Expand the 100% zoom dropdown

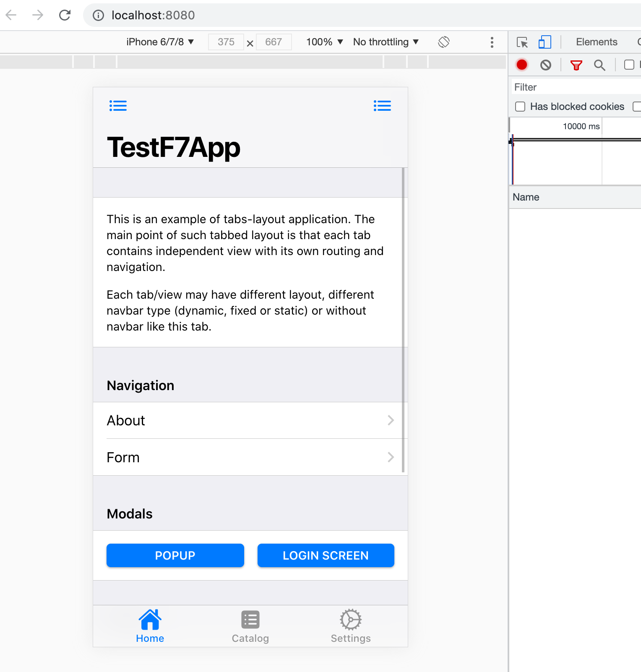[325, 42]
